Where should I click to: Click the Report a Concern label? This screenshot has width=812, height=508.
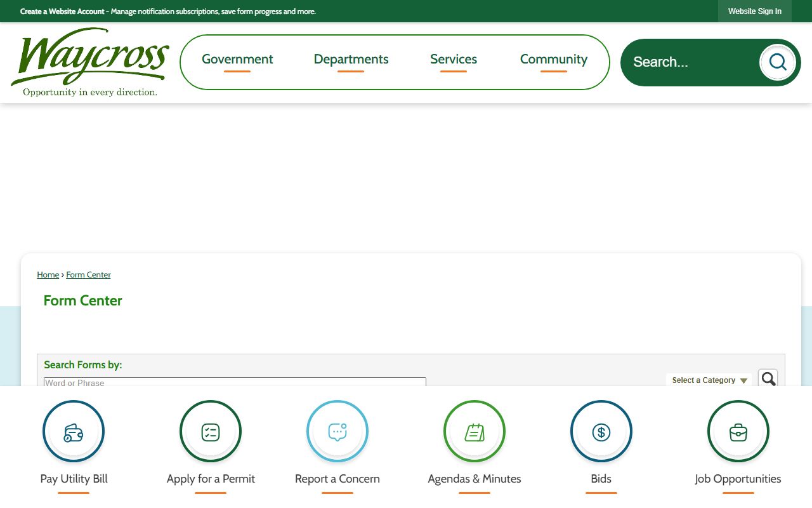pos(337,479)
